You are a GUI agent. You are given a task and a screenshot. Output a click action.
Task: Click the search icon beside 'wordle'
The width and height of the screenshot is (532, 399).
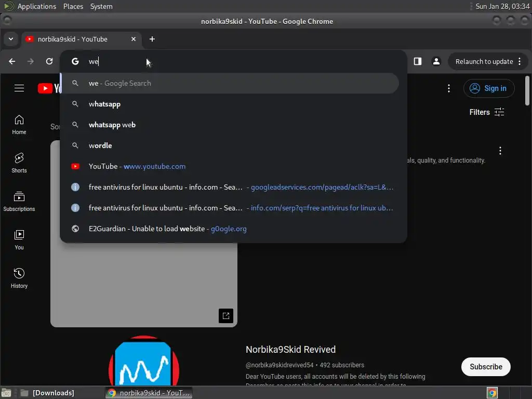75,145
